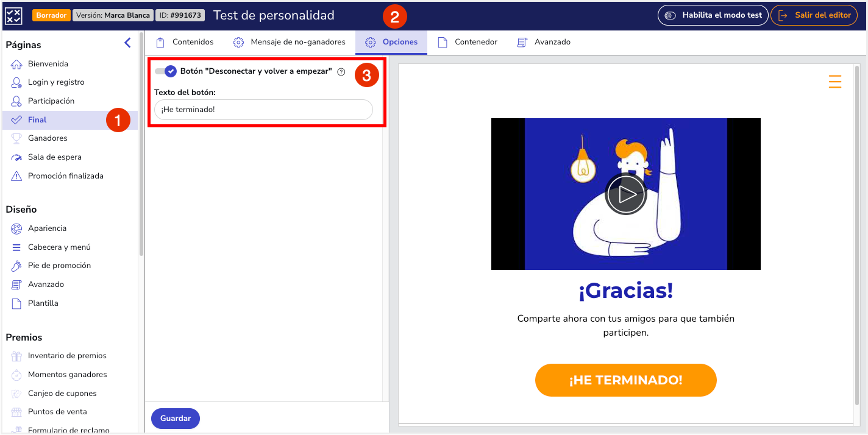Viewport: 868px width, 435px height.
Task: Open the Sala de espera page
Action: pos(55,157)
